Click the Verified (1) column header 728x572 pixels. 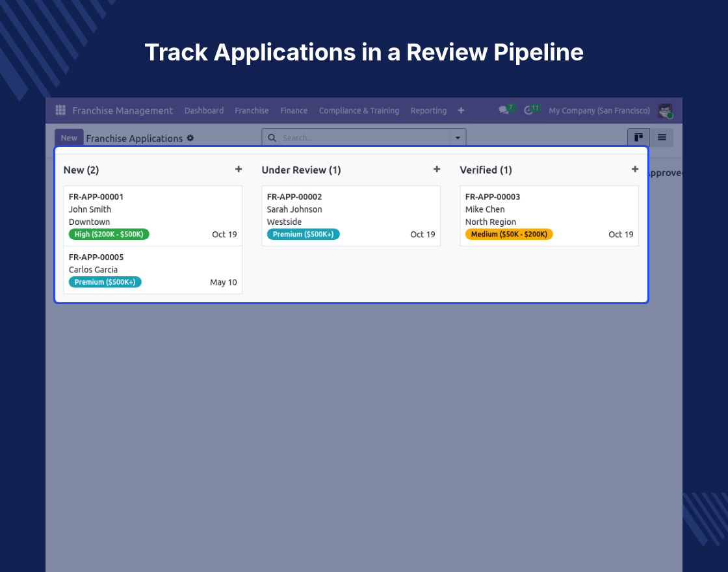[486, 170]
